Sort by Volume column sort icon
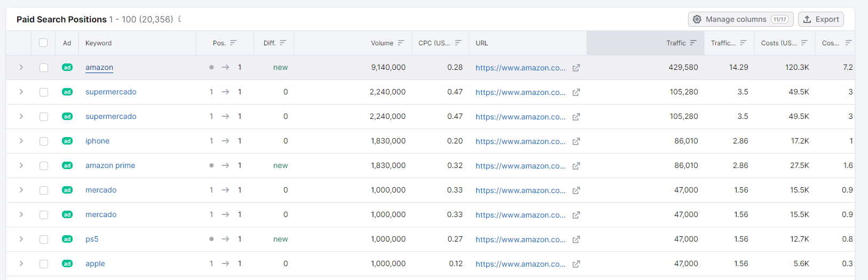 [401, 43]
